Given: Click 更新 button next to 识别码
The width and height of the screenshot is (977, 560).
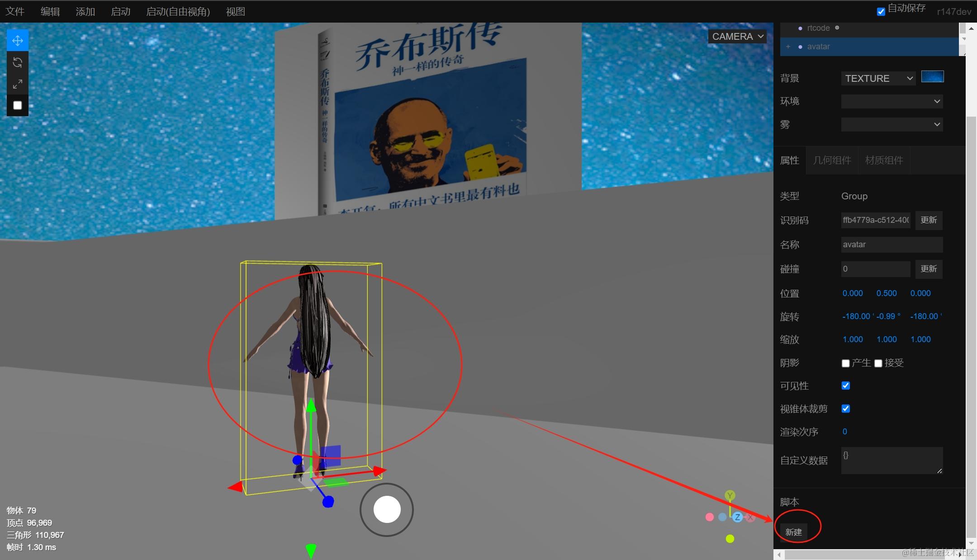Looking at the screenshot, I should click(x=929, y=220).
